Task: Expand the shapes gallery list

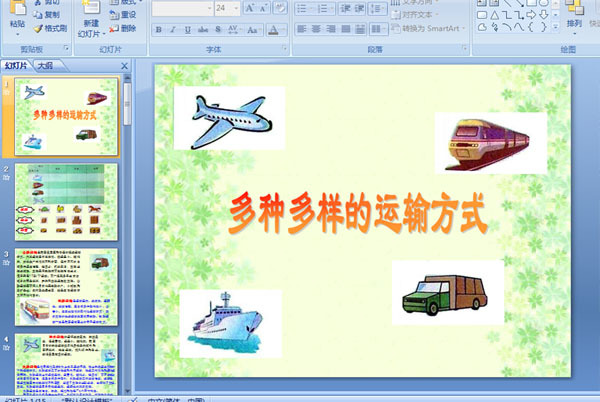Action: pos(556,29)
